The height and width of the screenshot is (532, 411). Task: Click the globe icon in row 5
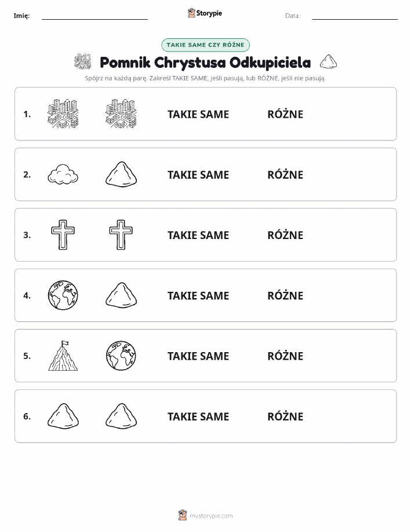tap(121, 356)
